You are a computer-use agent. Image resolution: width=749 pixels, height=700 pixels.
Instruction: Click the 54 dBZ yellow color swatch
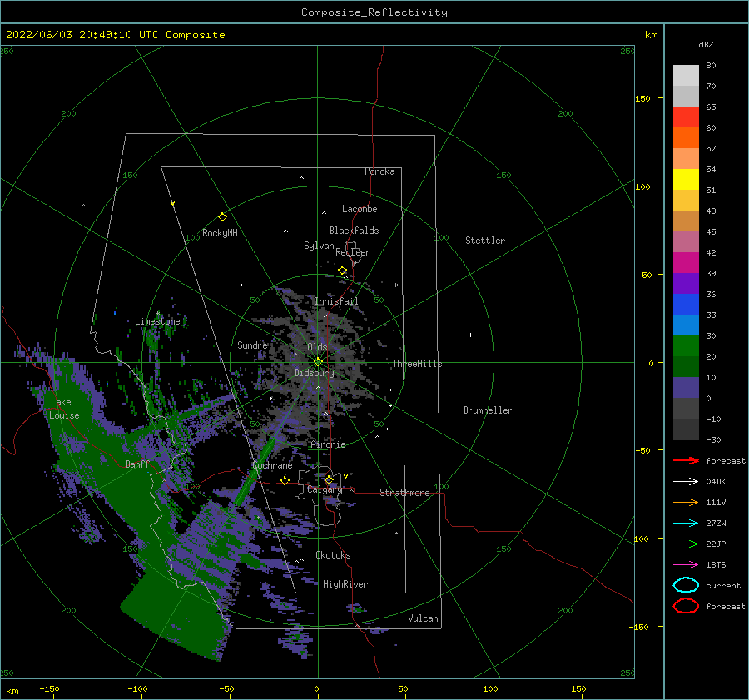click(x=686, y=179)
